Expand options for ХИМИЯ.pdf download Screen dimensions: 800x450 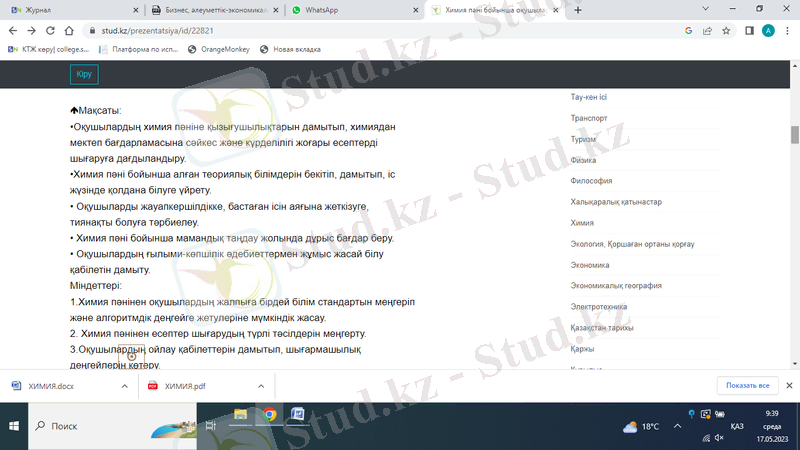coord(261,386)
